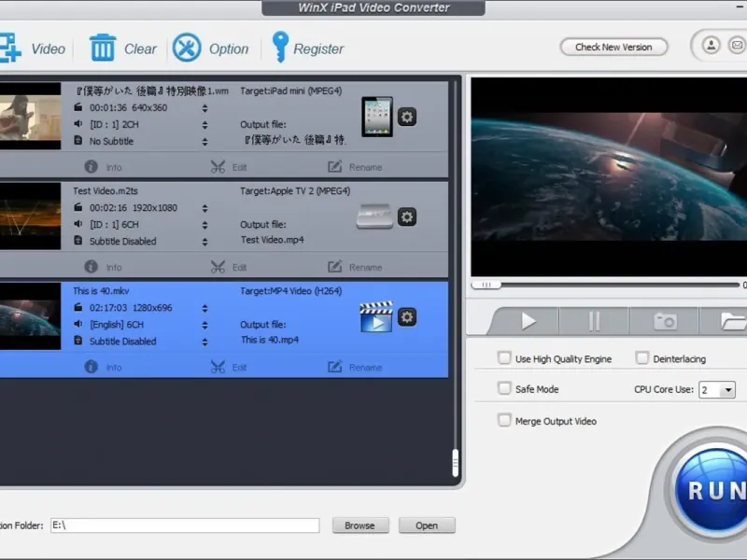747x560 pixels.
Task: Change video track 02:17:03 1280x696 selector
Action: pyautogui.click(x=204, y=309)
